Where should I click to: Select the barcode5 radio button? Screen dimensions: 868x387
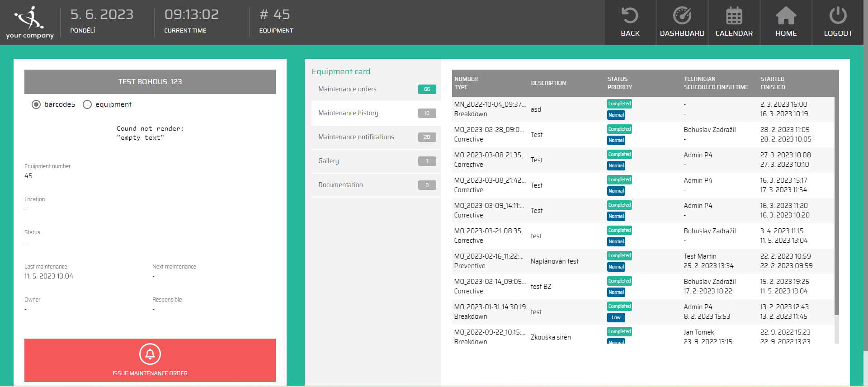(36, 104)
